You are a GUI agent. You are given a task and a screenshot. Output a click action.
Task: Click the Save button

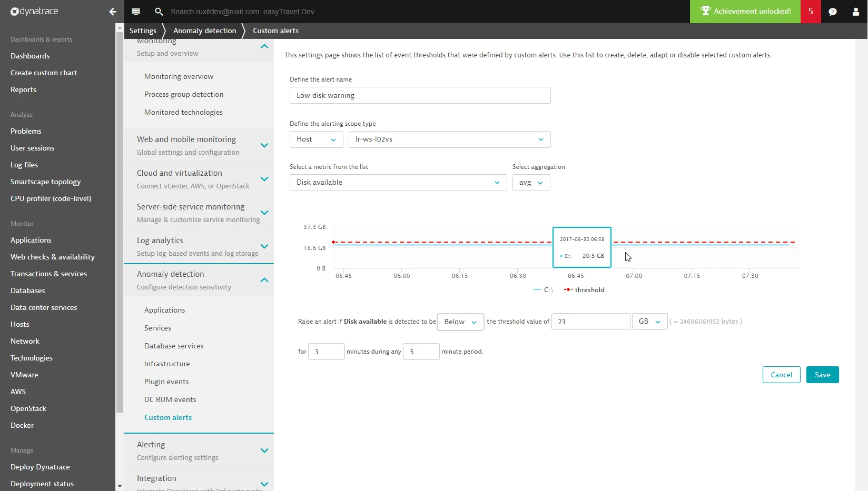coord(822,375)
